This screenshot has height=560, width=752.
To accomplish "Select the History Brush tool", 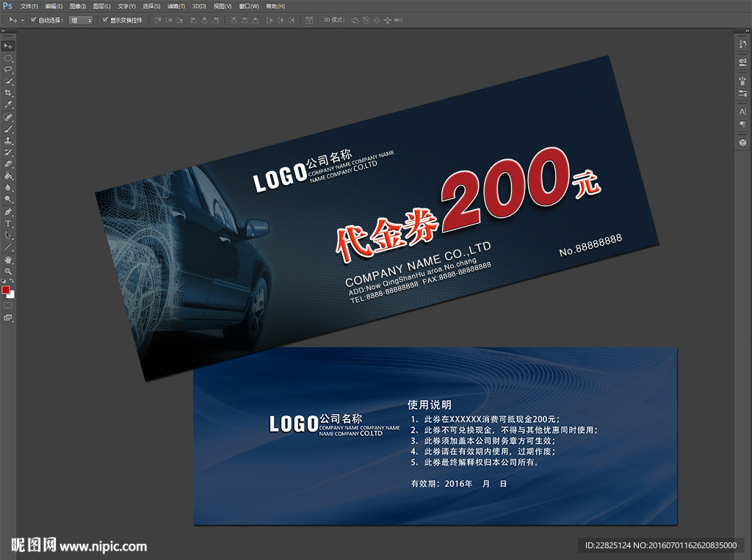I will [8, 153].
